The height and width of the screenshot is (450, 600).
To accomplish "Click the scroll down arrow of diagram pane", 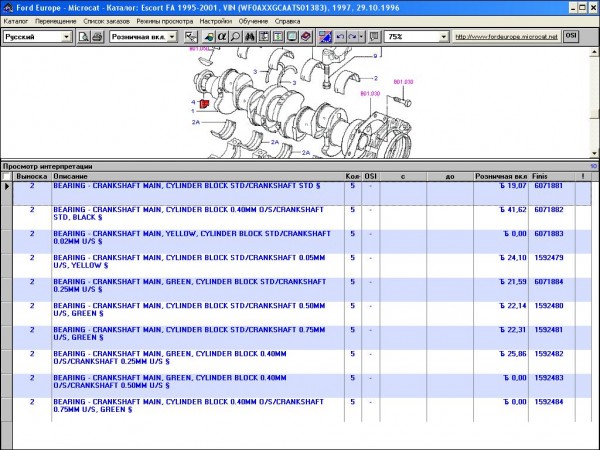I will point(594,153).
